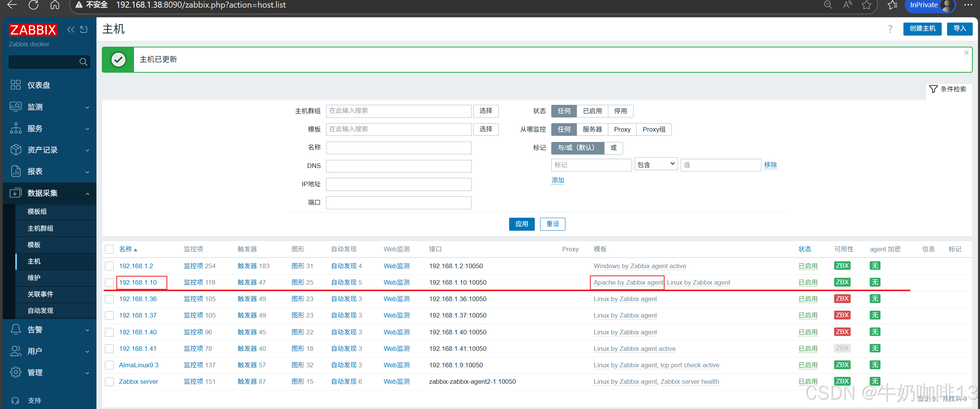Select 已启用 status filter option

pyautogui.click(x=592, y=111)
